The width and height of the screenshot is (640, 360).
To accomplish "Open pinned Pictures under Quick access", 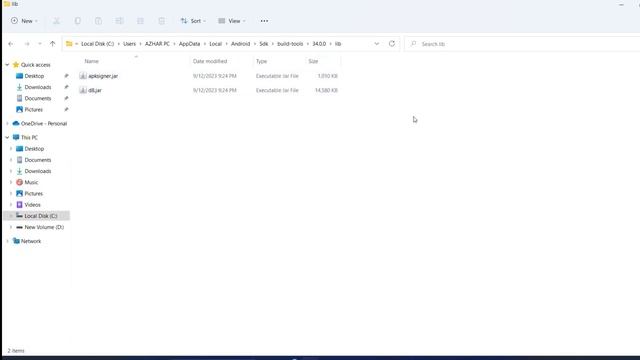I will tap(33, 109).
